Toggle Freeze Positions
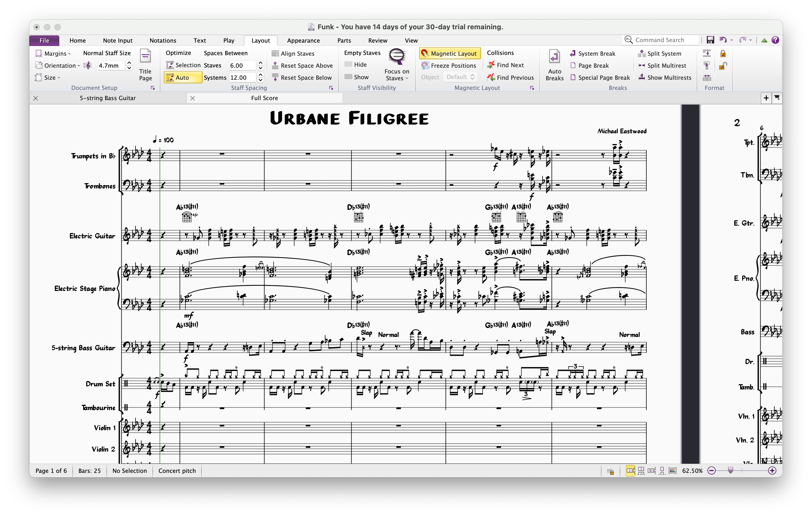The width and height of the screenshot is (812, 516). coord(448,65)
